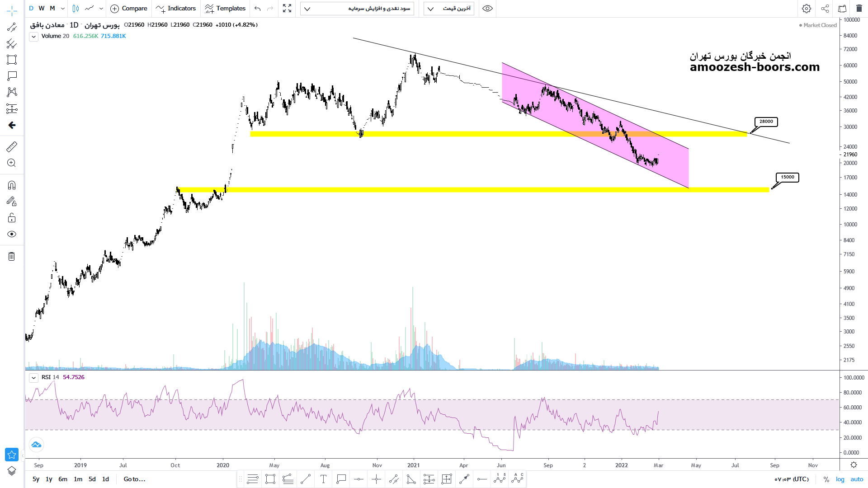
Task: Toggle auto scale option
Action: [857, 479]
